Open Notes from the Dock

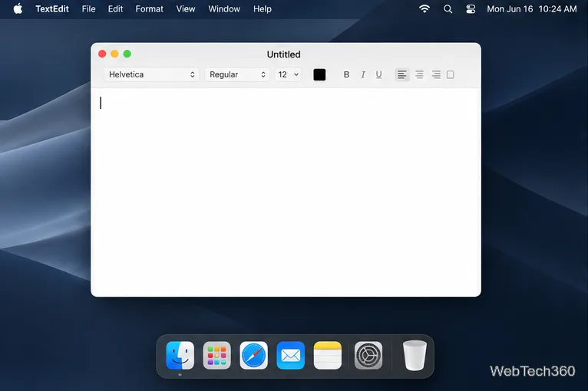(327, 356)
